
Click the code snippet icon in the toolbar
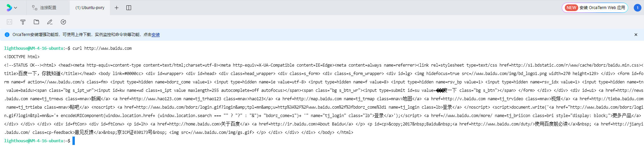point(9,22)
